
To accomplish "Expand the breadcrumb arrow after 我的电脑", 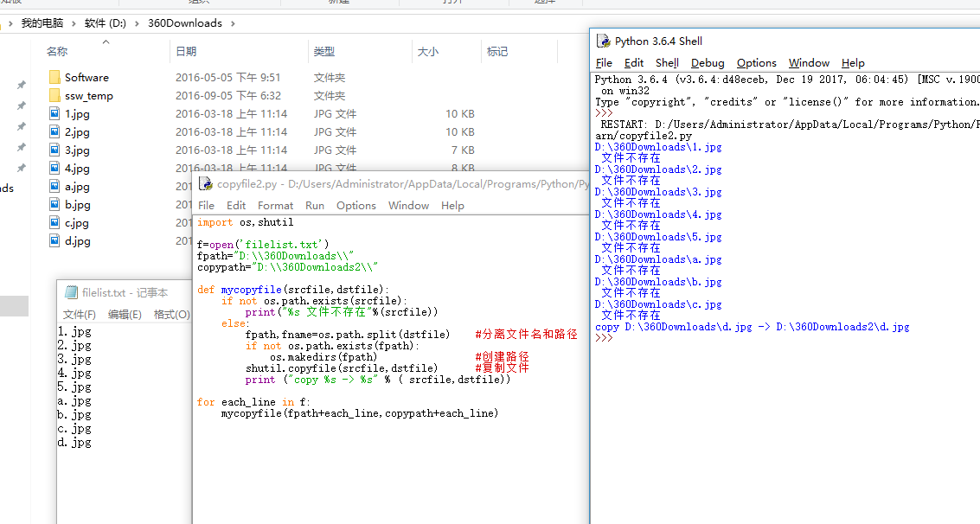I will [76, 23].
